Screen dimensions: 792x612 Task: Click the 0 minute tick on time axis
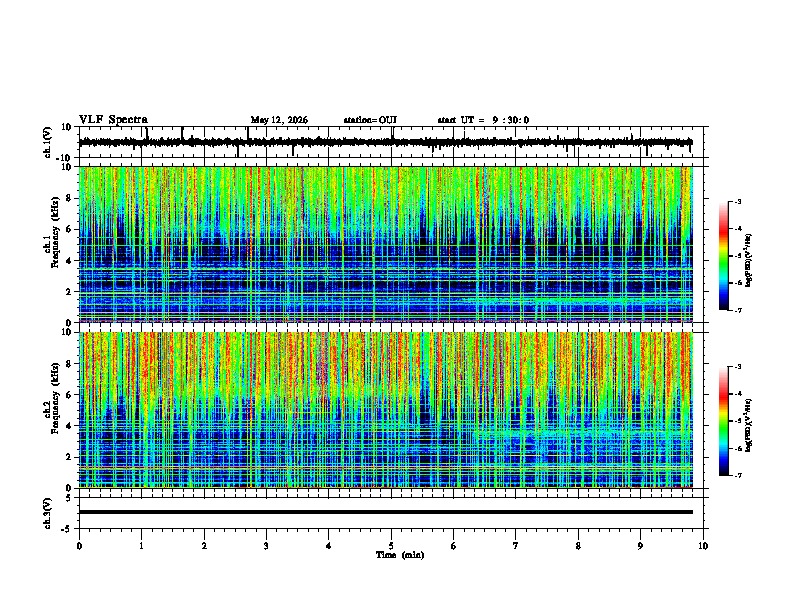[x=79, y=546]
